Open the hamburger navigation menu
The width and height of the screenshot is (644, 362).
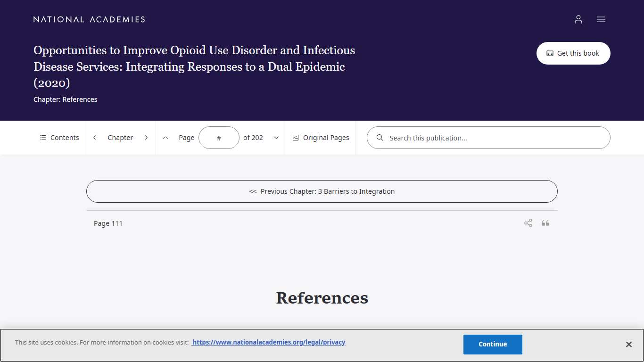[601, 19]
